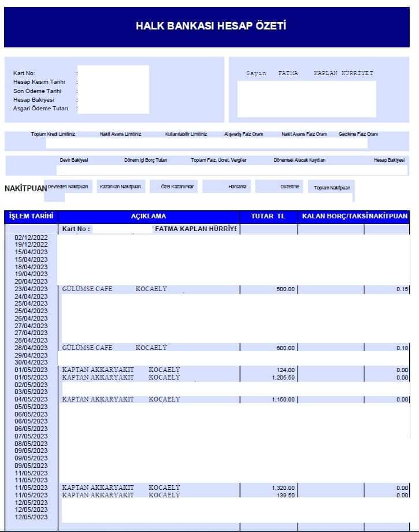Click the date 02/05/2023
Screen dimensions: 419x532
[x=31, y=385]
